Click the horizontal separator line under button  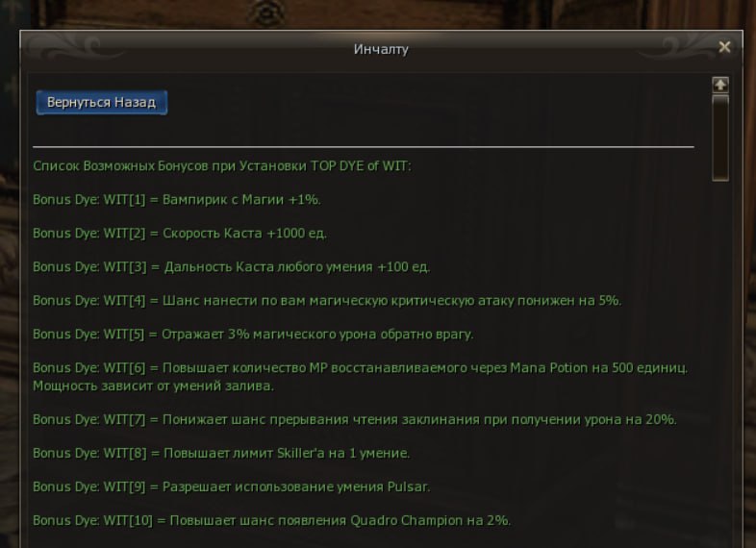[363, 146]
